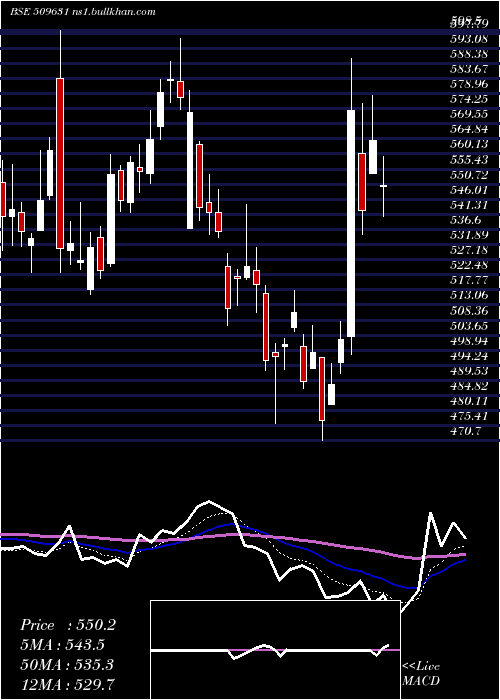Click the 503.65 price axis label

pyautogui.click(x=469, y=326)
